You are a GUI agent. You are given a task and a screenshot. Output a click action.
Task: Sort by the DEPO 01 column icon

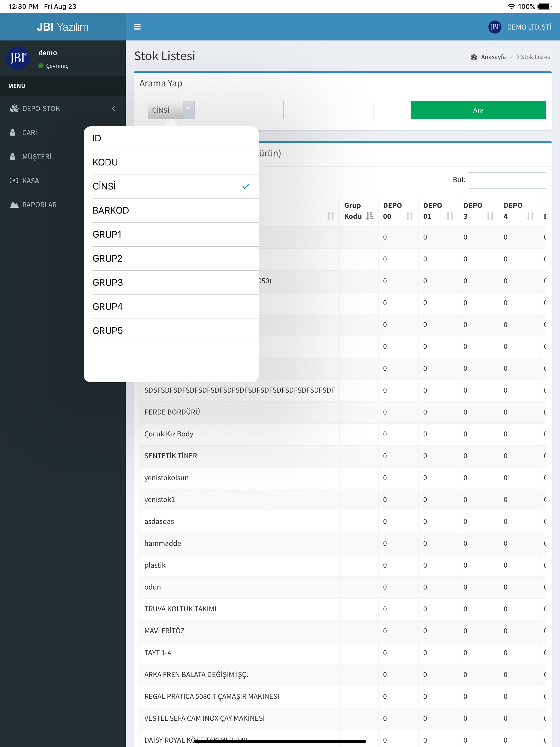pos(450,216)
